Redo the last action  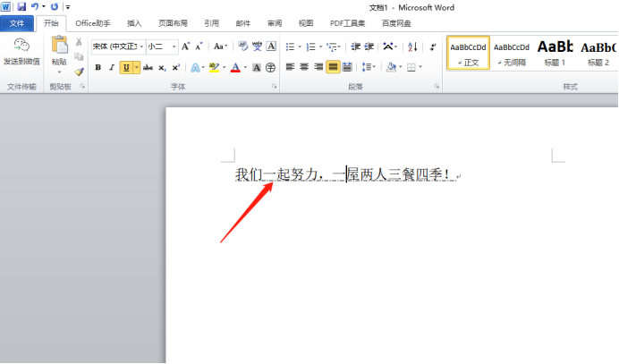pos(55,7)
